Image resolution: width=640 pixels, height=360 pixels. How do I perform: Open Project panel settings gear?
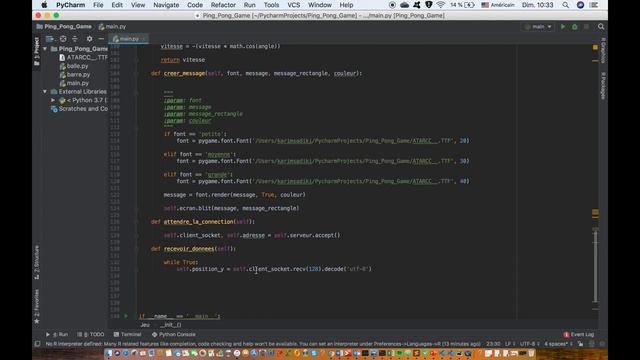tap(89, 39)
